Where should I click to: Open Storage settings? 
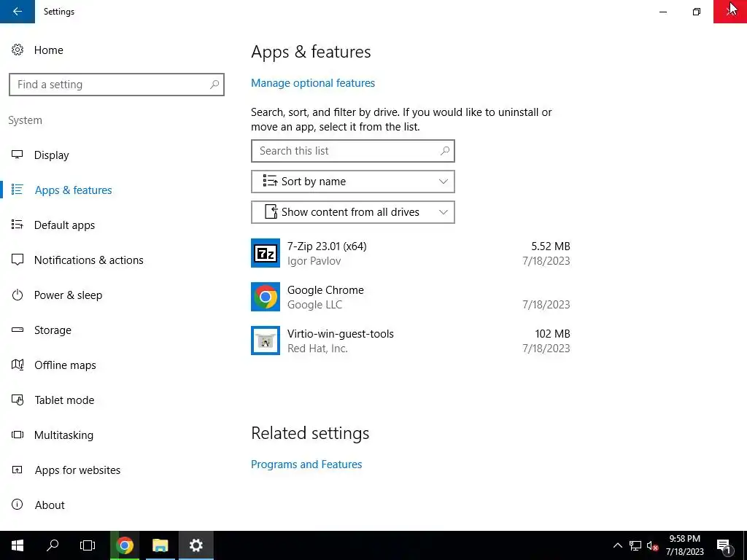pos(53,330)
